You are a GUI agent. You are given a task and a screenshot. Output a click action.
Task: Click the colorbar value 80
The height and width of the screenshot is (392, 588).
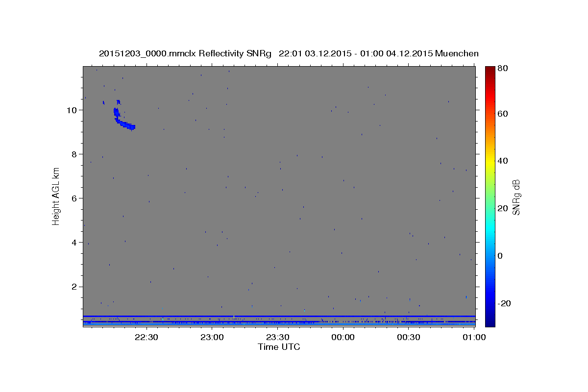[x=502, y=69]
